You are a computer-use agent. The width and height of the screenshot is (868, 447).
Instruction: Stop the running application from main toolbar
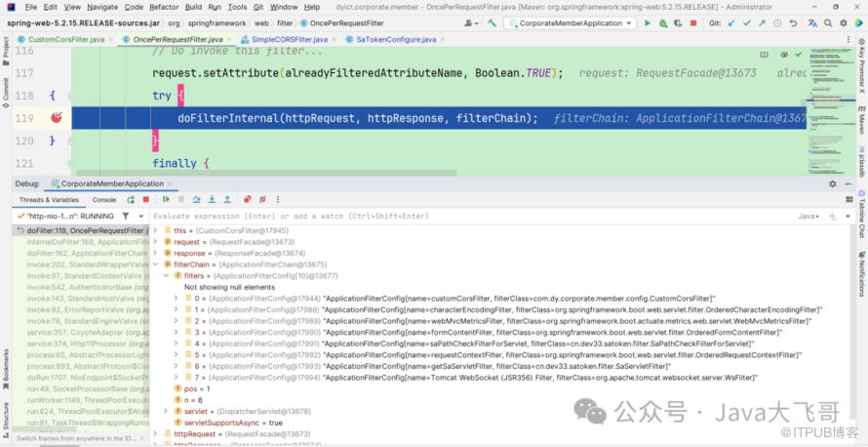pyautogui.click(x=695, y=22)
